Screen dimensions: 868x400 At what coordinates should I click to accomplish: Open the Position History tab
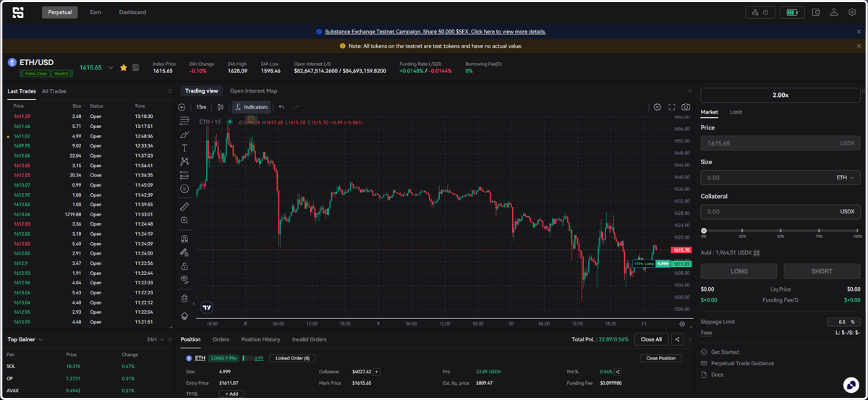260,339
